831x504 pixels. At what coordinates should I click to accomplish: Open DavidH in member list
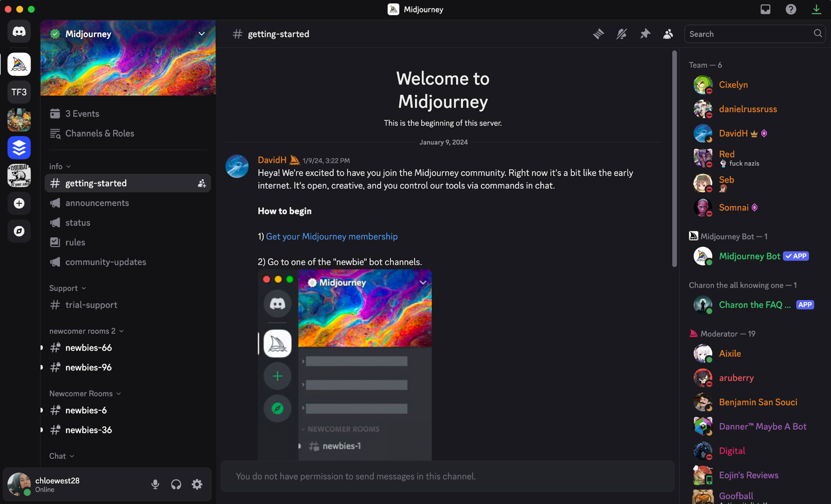(755, 133)
